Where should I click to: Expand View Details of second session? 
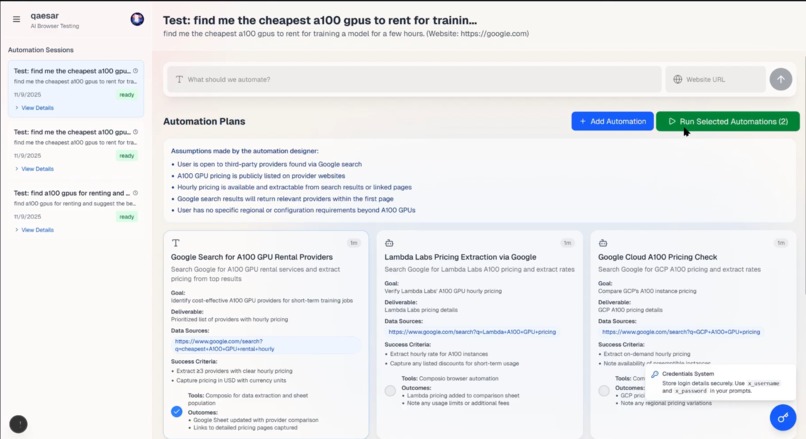pos(34,169)
